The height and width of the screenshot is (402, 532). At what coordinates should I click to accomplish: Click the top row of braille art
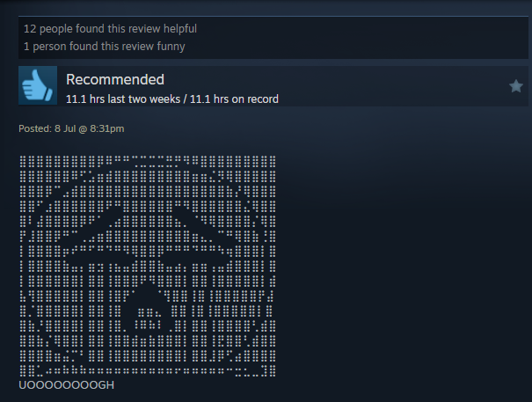147,162
